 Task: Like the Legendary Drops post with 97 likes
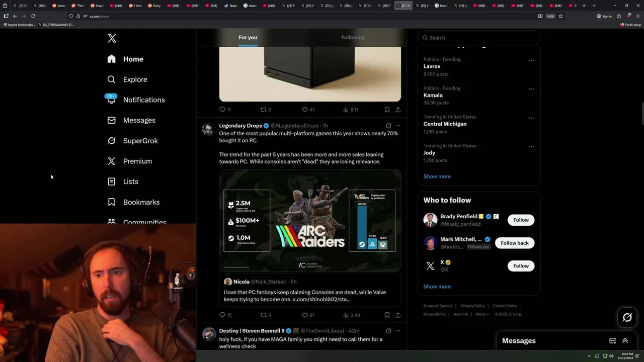[x=308, y=315]
